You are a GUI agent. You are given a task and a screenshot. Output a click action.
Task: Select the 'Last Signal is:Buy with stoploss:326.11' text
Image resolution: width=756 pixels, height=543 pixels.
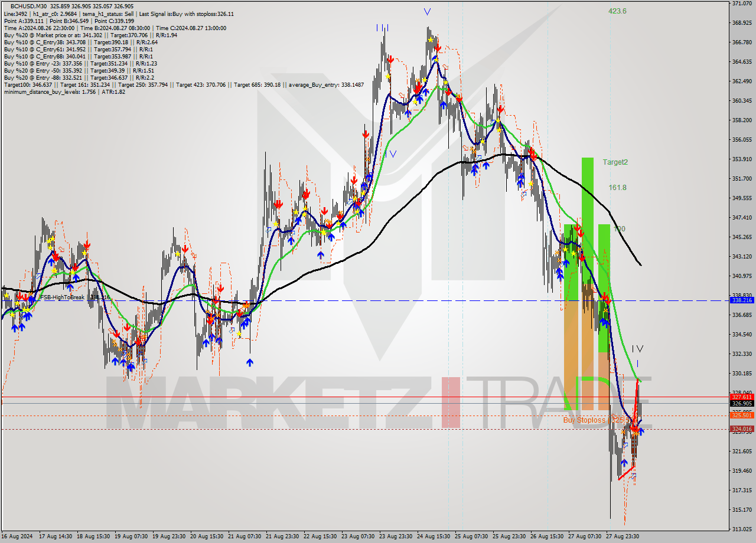pos(187,14)
